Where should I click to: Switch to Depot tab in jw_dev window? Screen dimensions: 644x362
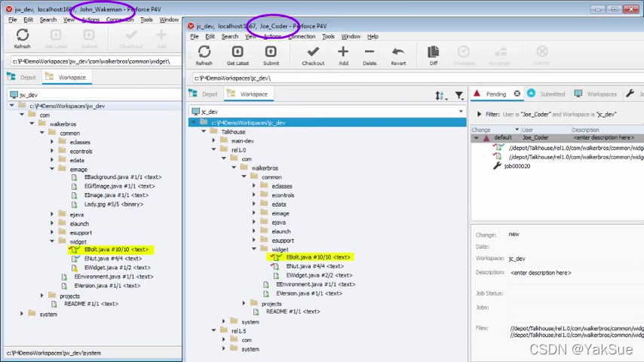tap(22, 77)
